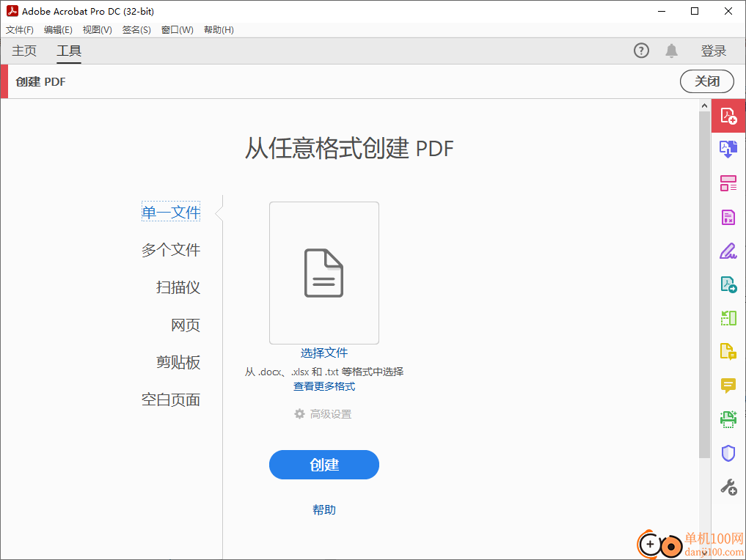This screenshot has height=560, width=746.
Task: Click the help question mark icon
Action: [641, 51]
